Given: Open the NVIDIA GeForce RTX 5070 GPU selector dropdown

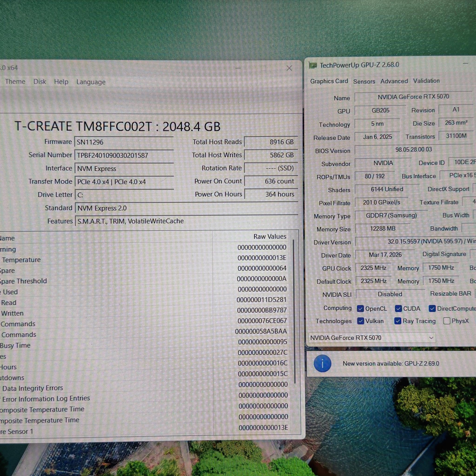Looking at the screenshot, I should (372, 338).
